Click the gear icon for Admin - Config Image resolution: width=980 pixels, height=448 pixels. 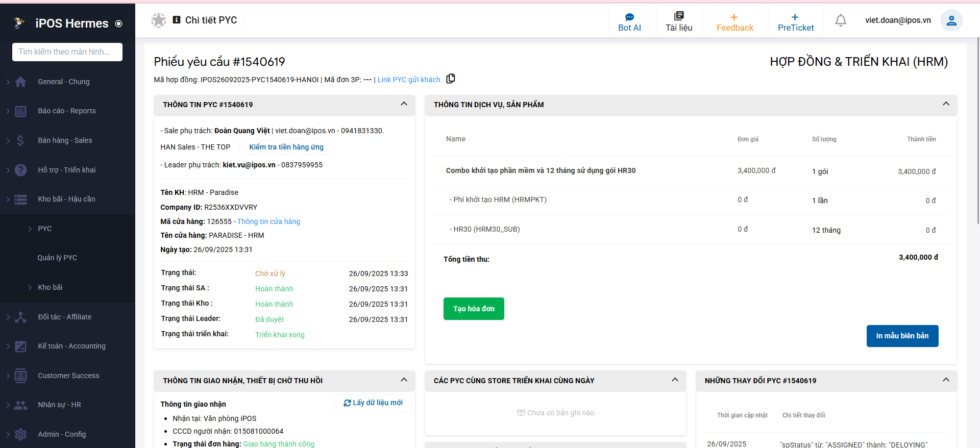(x=21, y=434)
